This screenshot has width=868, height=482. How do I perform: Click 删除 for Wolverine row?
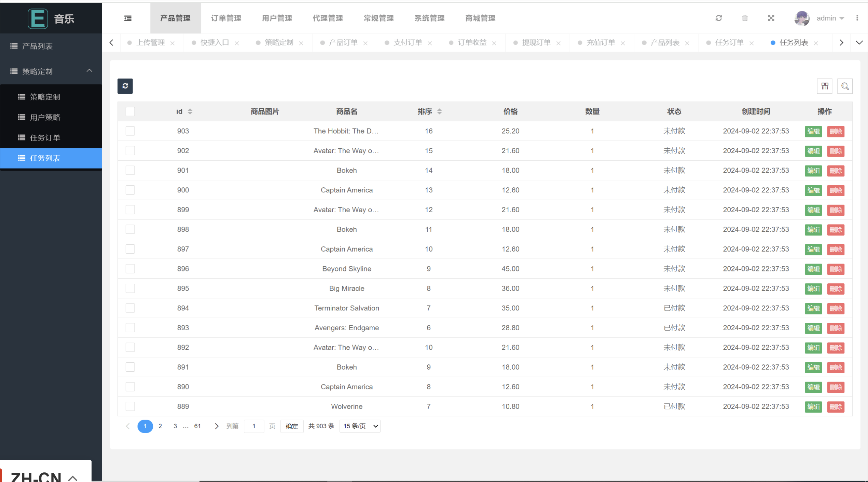pyautogui.click(x=836, y=407)
